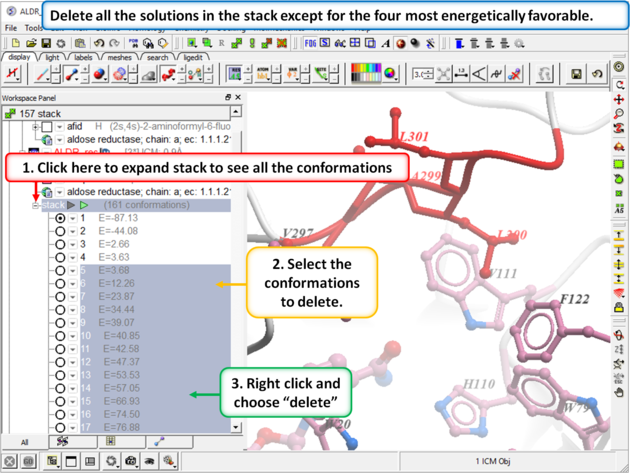Open the color wheel dropdown

coord(391,74)
